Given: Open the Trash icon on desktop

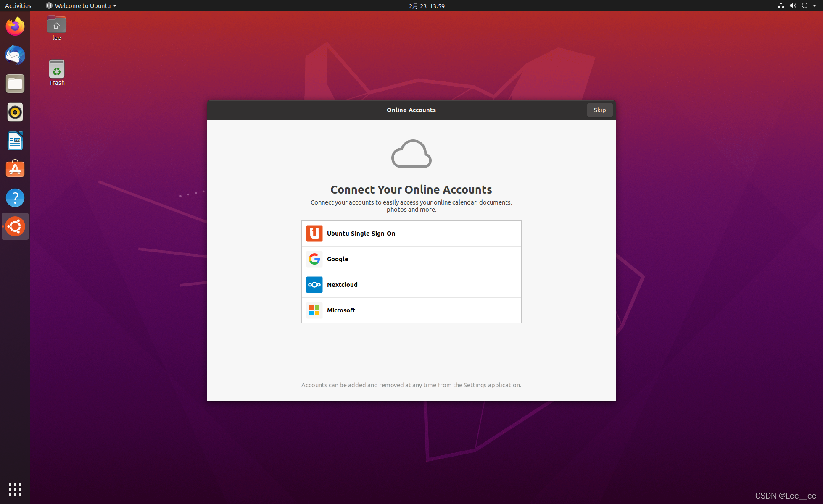Looking at the screenshot, I should 56,70.
